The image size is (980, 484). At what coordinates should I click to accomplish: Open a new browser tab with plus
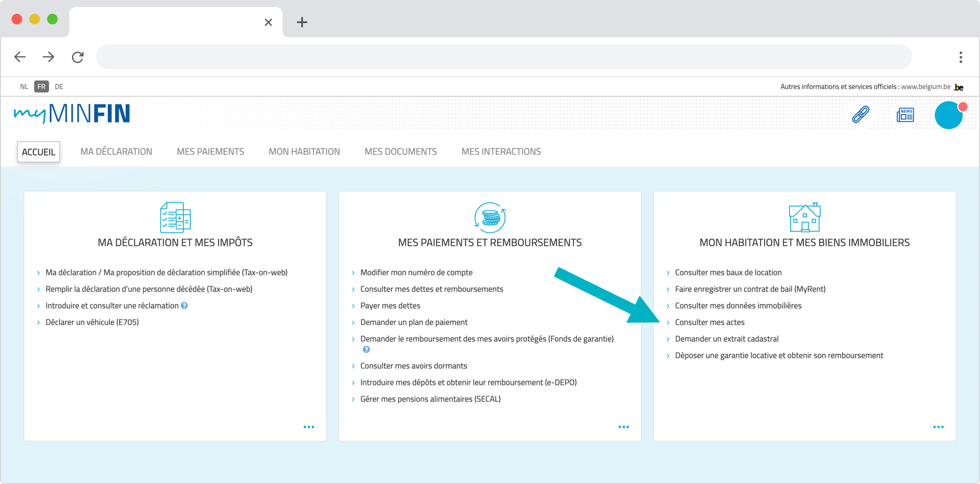302,22
